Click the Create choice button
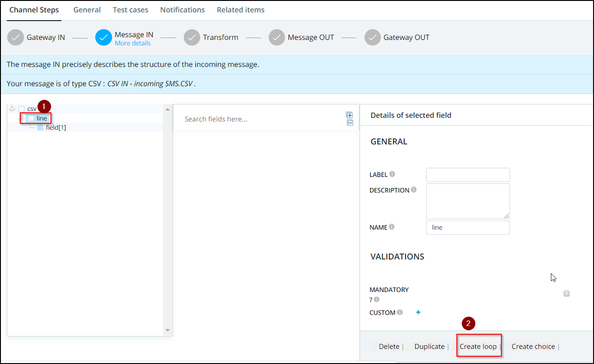Image resolution: width=594 pixels, height=364 pixels. [x=533, y=347]
